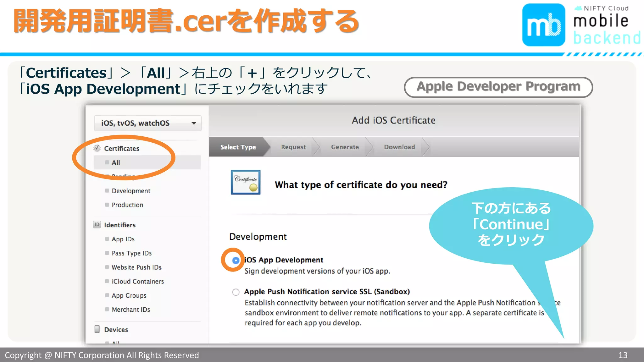Click the Request step tab
Image resolution: width=644 pixels, height=362 pixels.
(293, 147)
